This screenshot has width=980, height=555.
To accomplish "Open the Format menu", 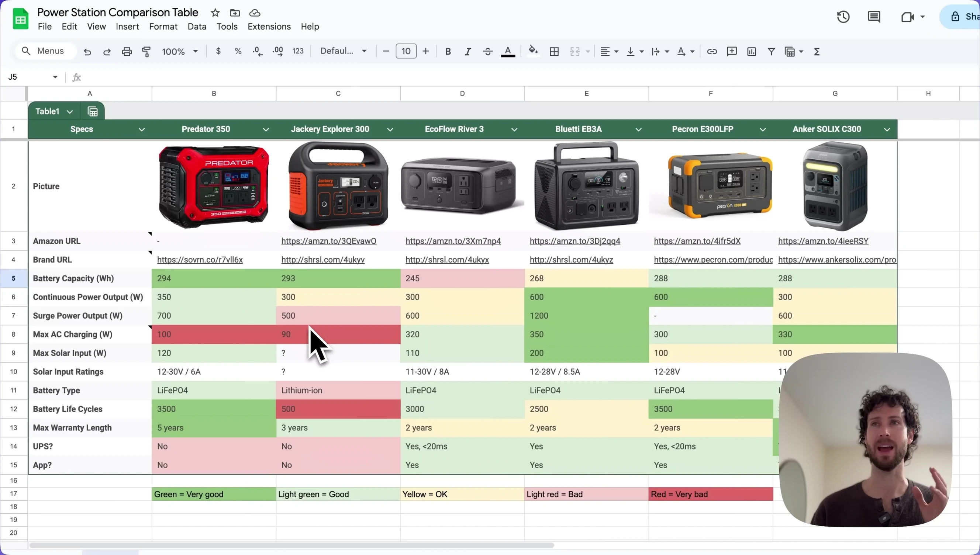I will coord(163,27).
